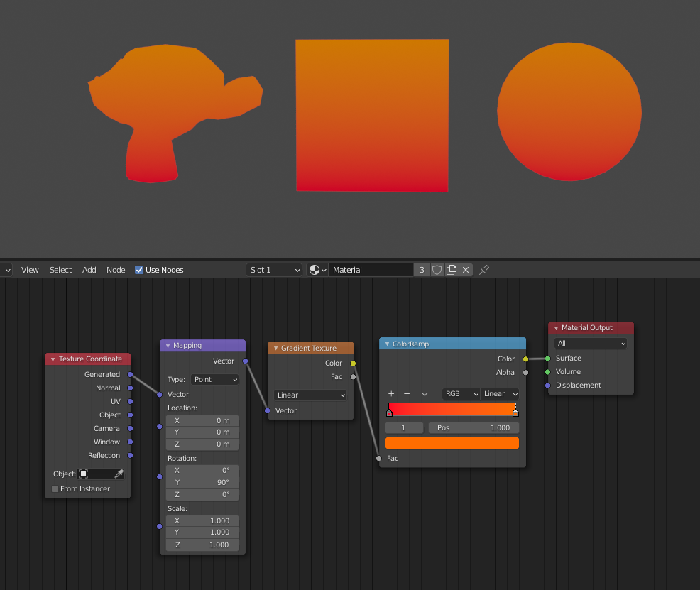This screenshot has height=590, width=700.
Task: Open the Mapping Type dropdown
Action: pos(215,379)
